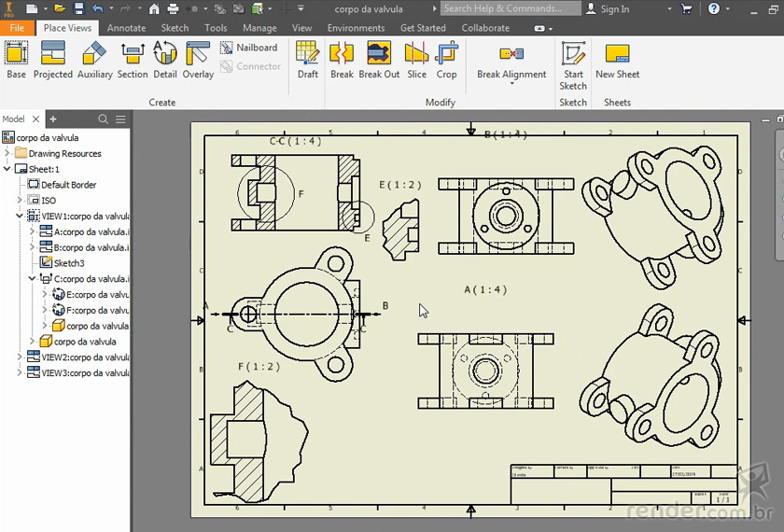The width and height of the screenshot is (784, 532).
Task: Expand the Drawing Resources folder
Action: point(8,153)
